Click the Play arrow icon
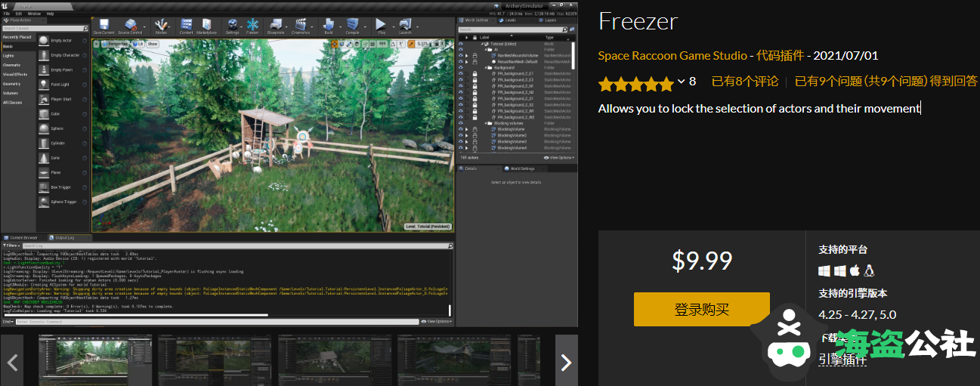Image resolution: width=980 pixels, height=386 pixels. click(x=382, y=26)
